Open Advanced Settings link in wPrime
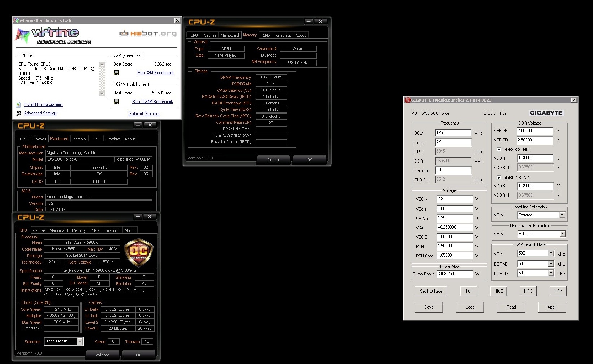 (x=40, y=113)
